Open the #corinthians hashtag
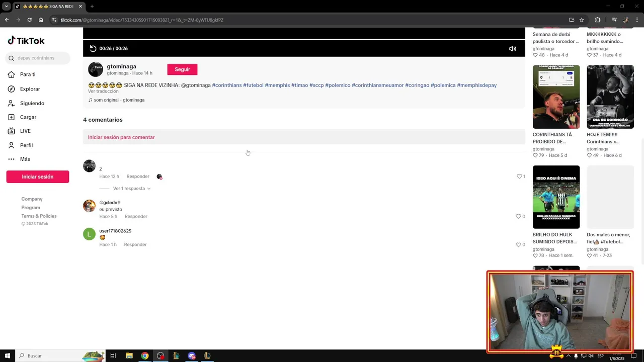The height and width of the screenshot is (362, 644). pos(227,85)
